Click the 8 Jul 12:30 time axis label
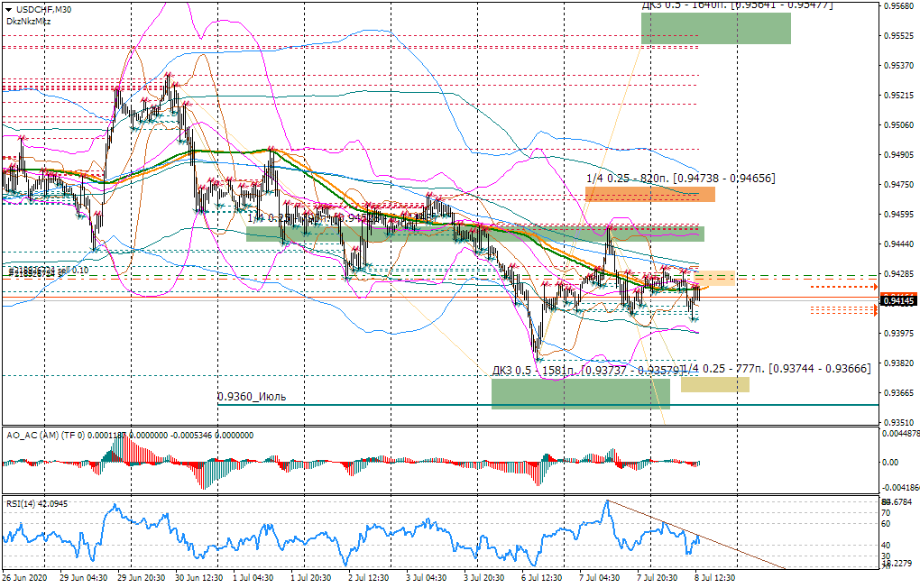This screenshot has height=588, width=920. (x=715, y=578)
